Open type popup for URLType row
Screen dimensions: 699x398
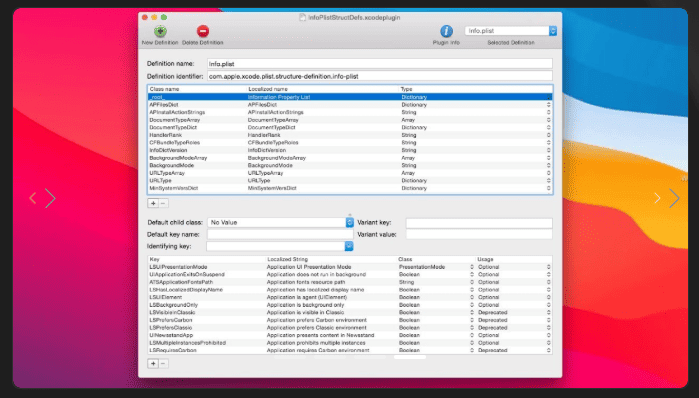(x=549, y=181)
